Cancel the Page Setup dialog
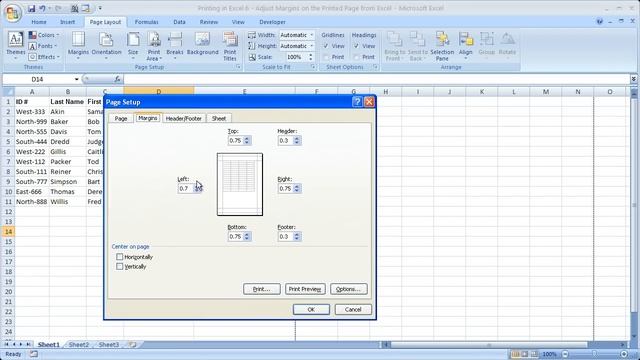640x360 pixels. pos(353,309)
